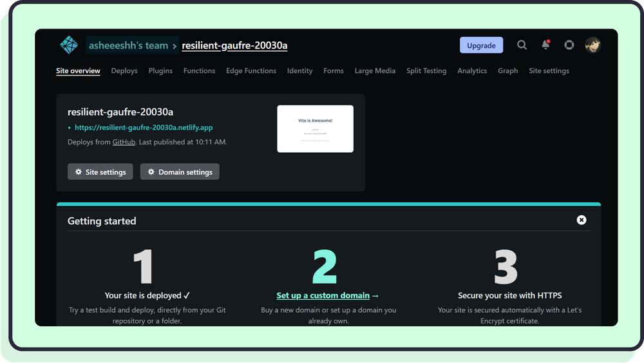644x363 pixels.
Task: Click the Upgrade button
Action: point(481,45)
